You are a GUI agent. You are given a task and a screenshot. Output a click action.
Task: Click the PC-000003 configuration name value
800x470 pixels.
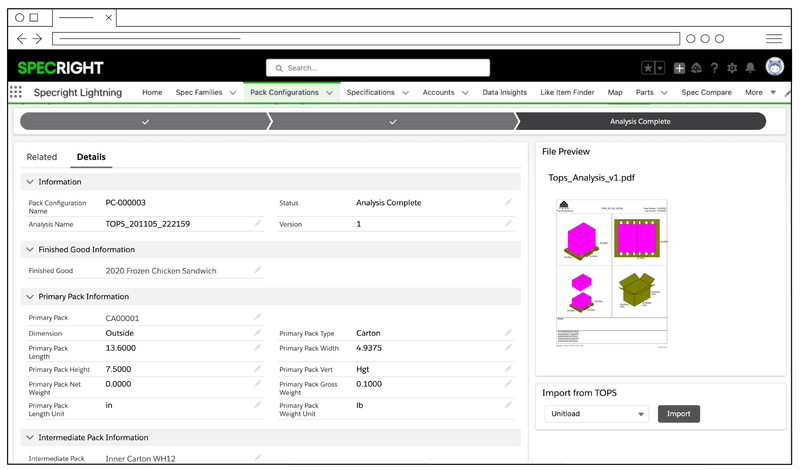coord(126,203)
